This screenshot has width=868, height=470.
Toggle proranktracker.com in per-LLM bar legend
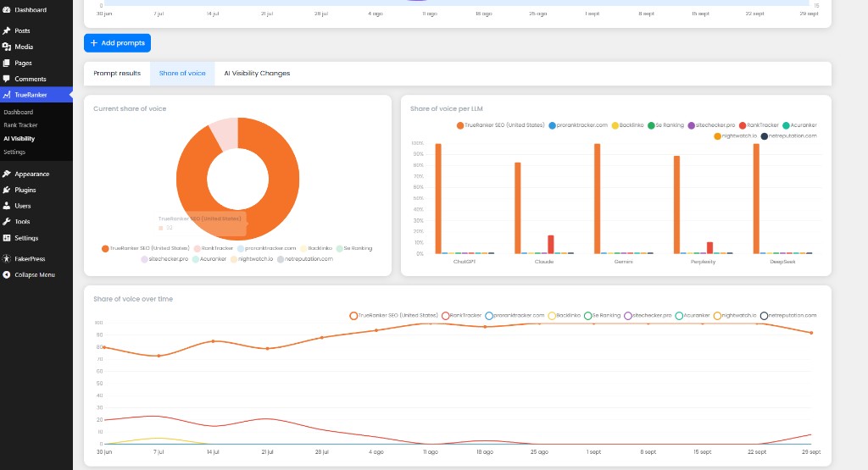[x=578, y=125]
